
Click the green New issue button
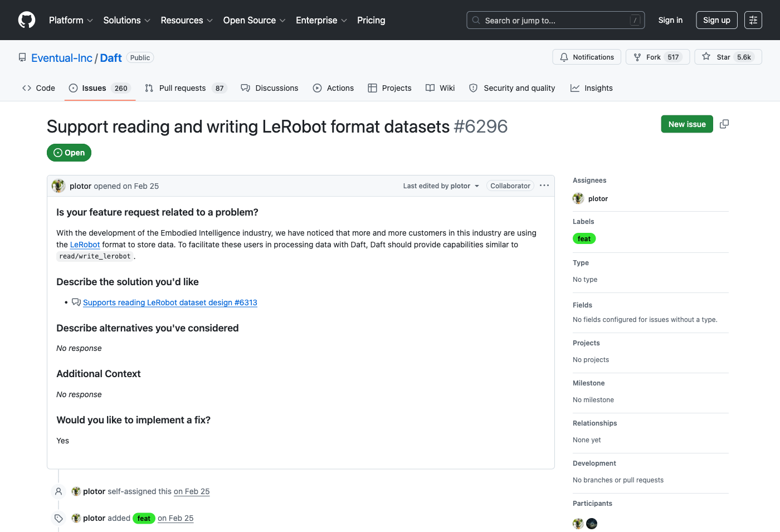coord(687,124)
